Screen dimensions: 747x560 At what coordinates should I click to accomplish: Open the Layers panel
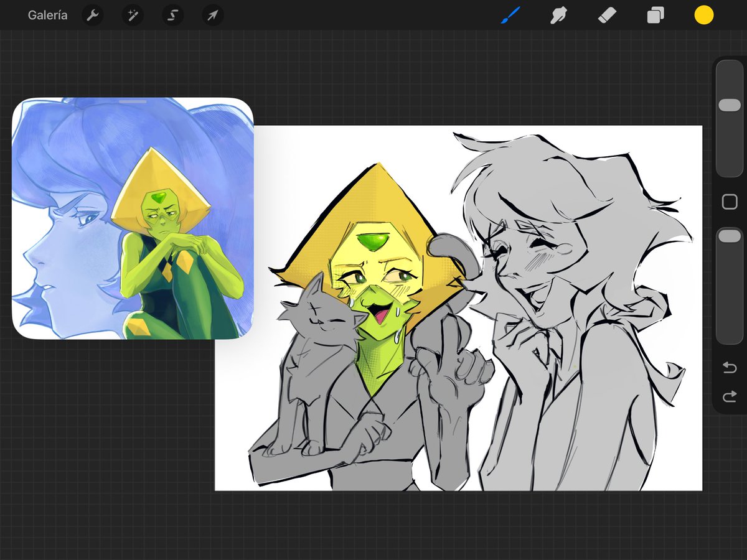655,15
